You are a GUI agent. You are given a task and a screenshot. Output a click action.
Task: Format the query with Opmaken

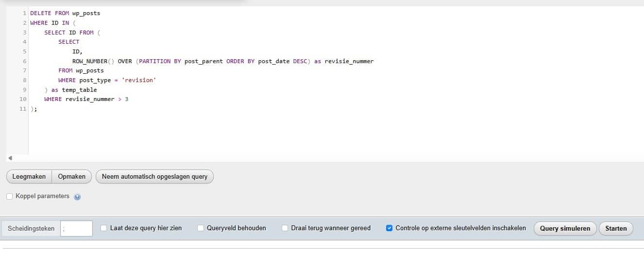pos(71,176)
